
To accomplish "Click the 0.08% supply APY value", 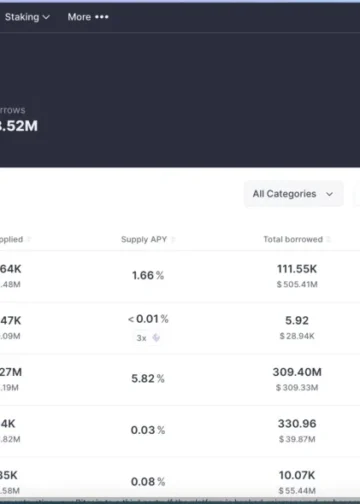I will coord(148,482).
